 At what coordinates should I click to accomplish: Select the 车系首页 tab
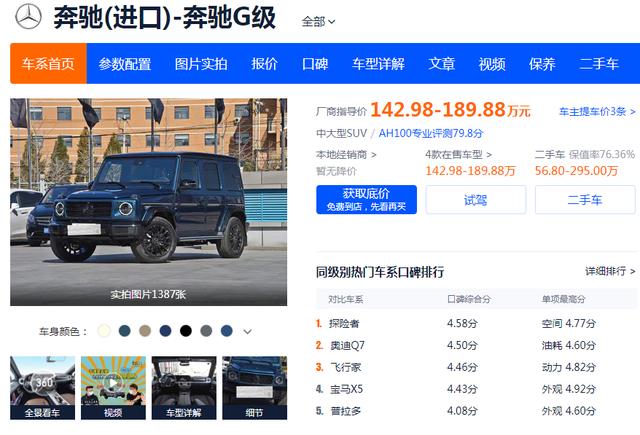pyautogui.click(x=49, y=63)
